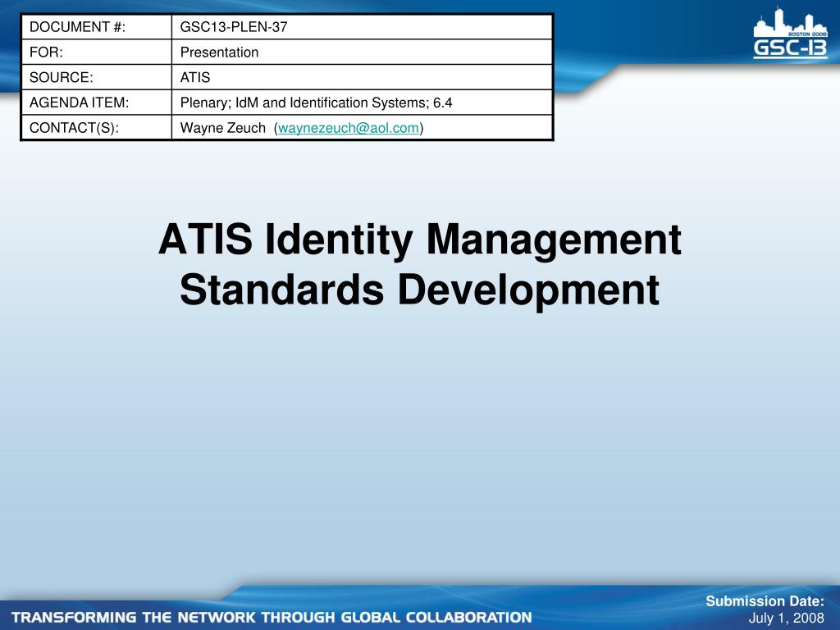Select the SOURCE: label cell
840x630 pixels.
click(97, 77)
